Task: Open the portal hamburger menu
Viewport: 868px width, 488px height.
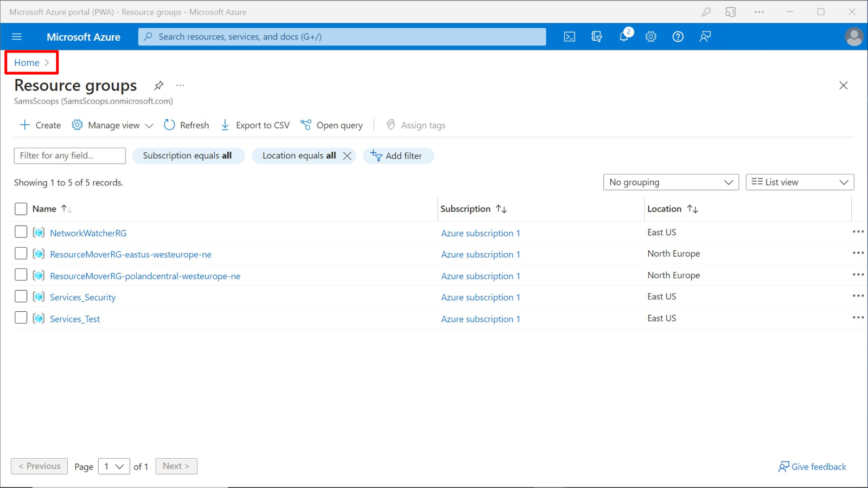Action: pos(17,37)
